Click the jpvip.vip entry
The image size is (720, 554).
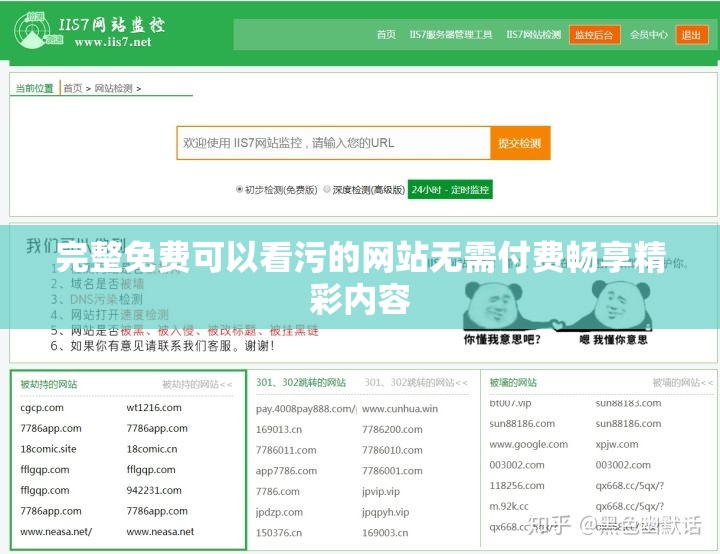pyautogui.click(x=381, y=492)
